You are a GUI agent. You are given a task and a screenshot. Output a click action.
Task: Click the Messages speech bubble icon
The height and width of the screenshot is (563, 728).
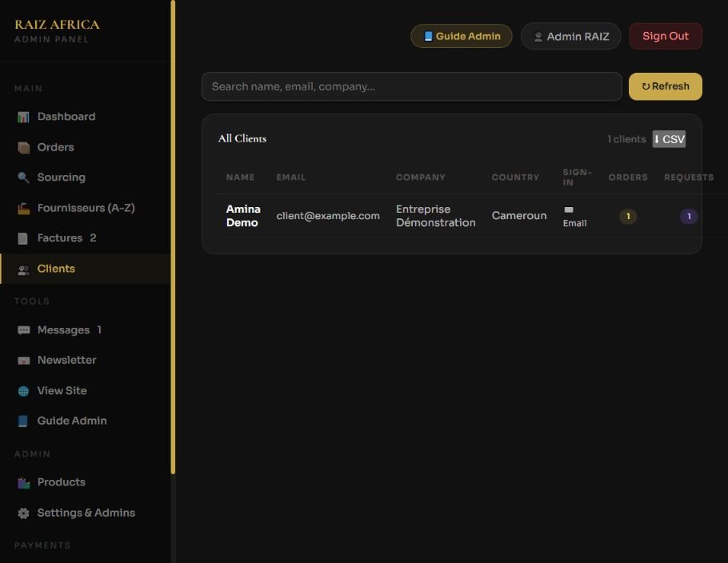click(23, 330)
